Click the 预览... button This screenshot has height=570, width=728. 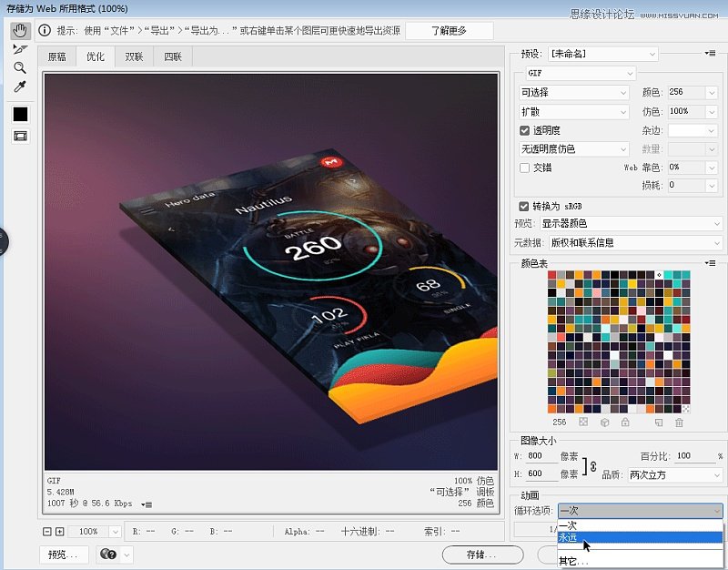(x=64, y=555)
